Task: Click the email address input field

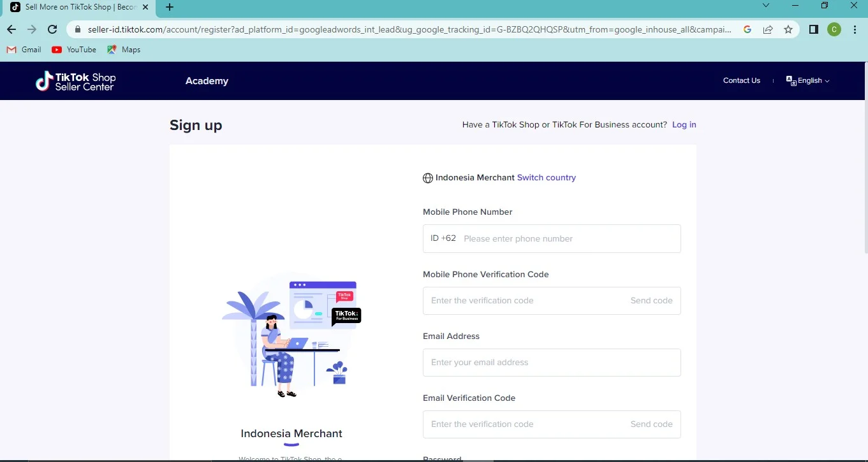Action: click(x=552, y=363)
